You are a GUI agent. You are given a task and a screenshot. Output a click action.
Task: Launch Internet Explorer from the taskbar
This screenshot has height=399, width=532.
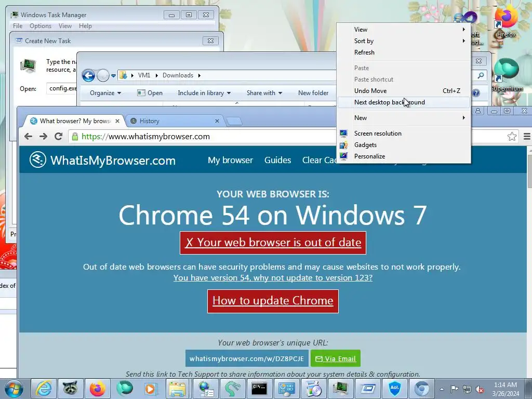[x=44, y=389]
